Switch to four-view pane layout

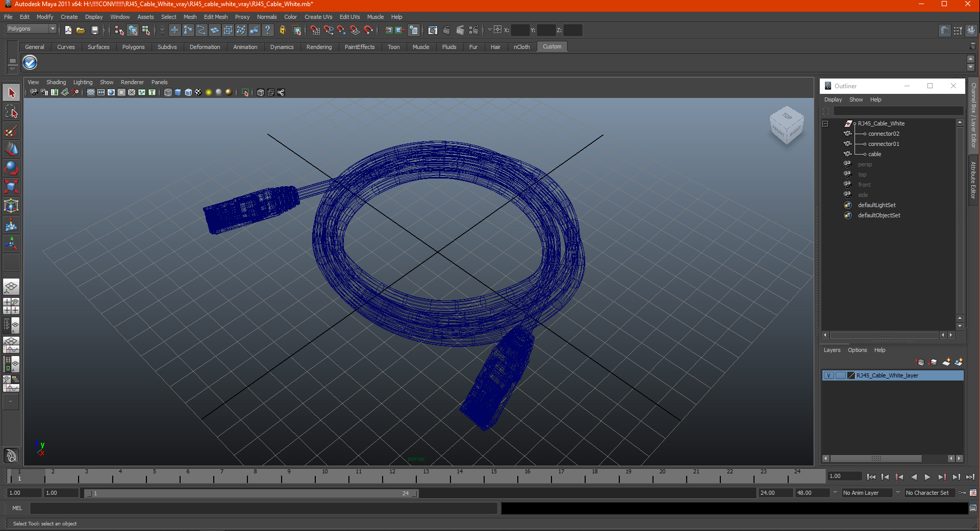(11, 306)
